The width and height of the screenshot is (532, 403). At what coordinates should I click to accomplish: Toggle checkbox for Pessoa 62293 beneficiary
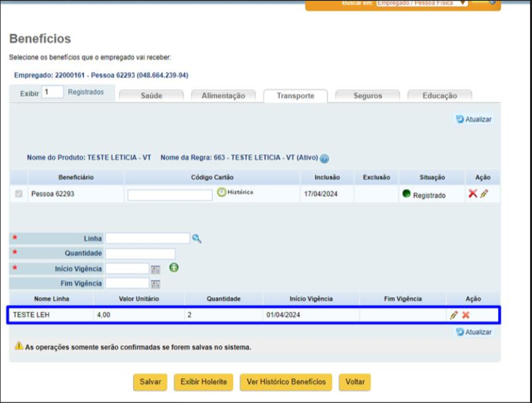[18, 194]
